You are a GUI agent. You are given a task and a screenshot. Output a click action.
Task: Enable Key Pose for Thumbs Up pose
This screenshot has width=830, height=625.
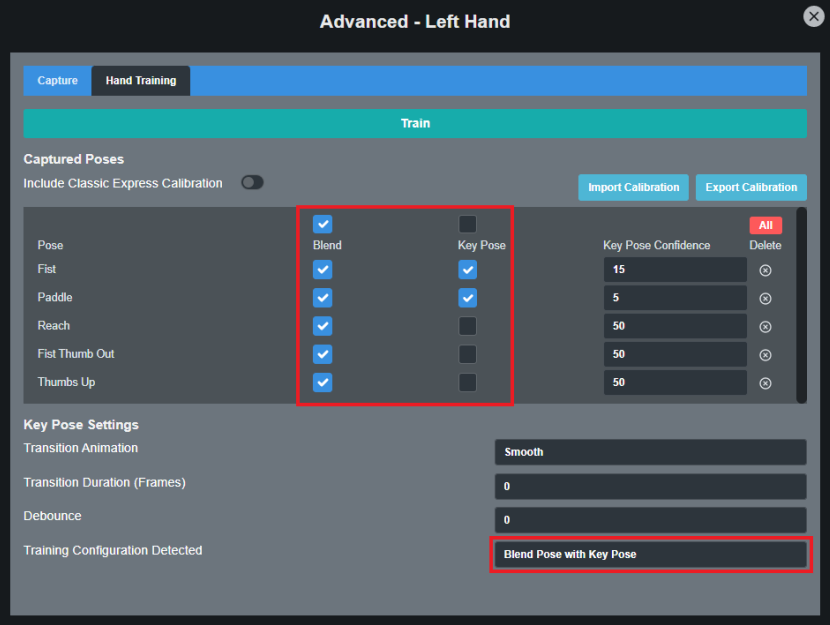[x=467, y=382]
